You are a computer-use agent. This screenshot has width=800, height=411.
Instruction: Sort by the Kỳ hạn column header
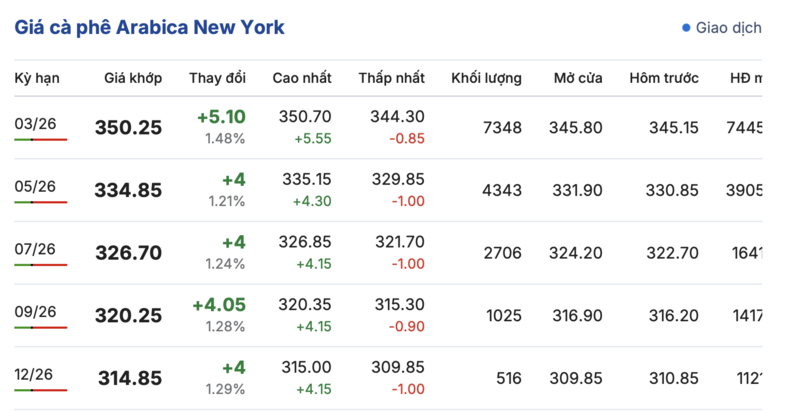click(x=35, y=78)
